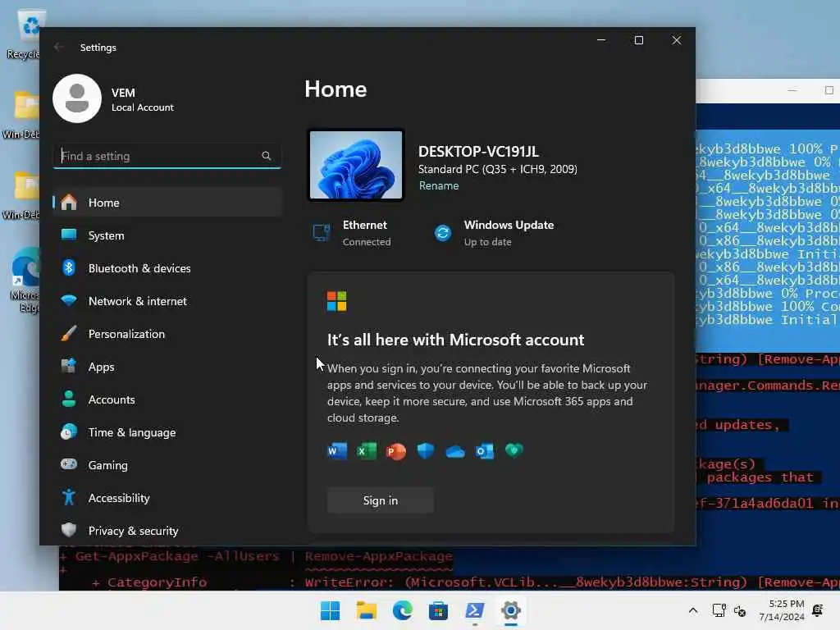Screen dimensions: 840x630
Task: Click the Time & language clock icon
Action: (69, 431)
